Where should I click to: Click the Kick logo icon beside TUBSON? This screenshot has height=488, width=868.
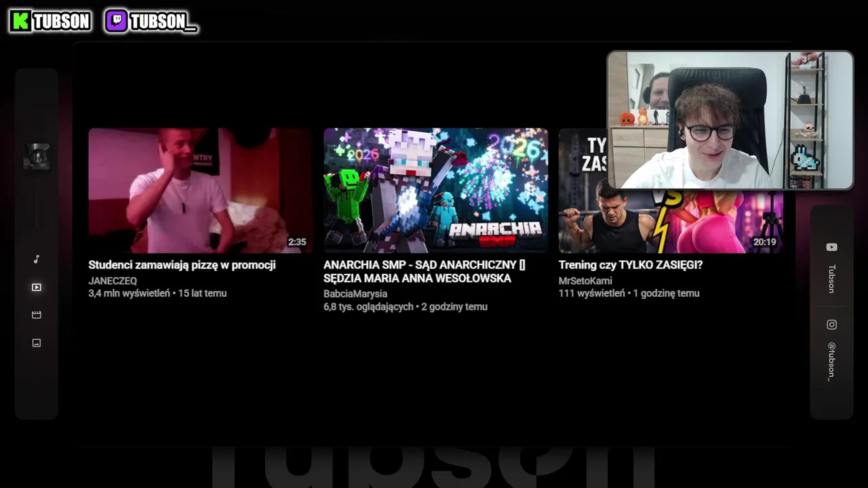21,22
